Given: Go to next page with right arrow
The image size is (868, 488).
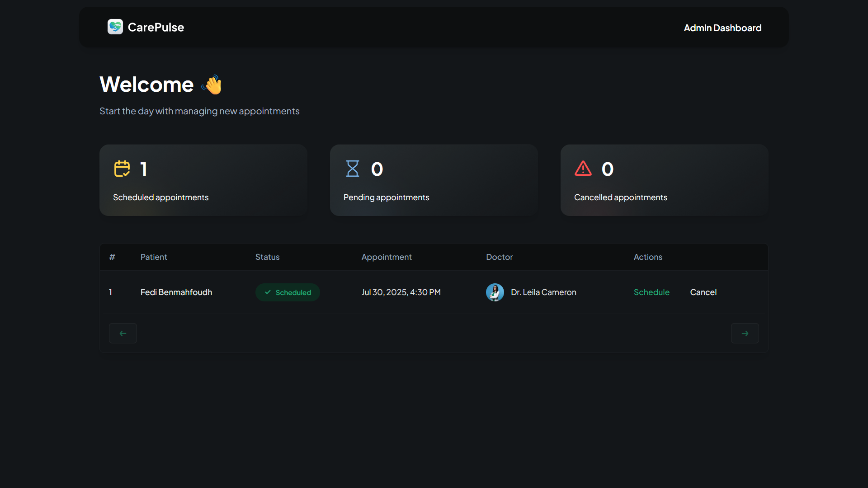Looking at the screenshot, I should point(745,333).
